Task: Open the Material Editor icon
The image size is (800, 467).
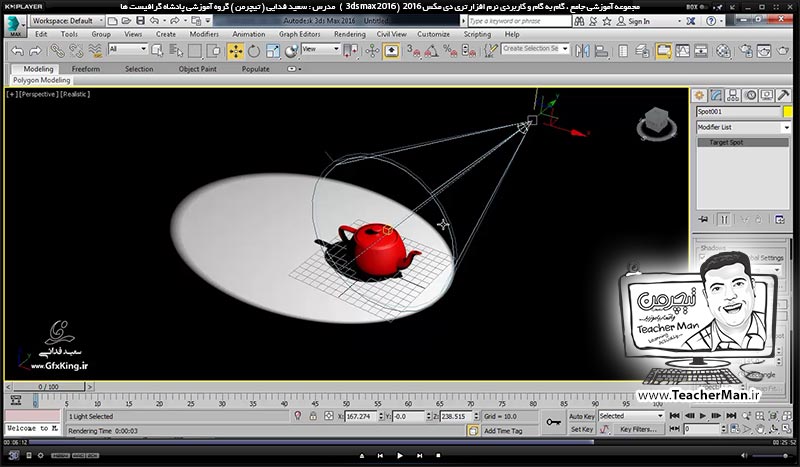Action: tap(723, 51)
